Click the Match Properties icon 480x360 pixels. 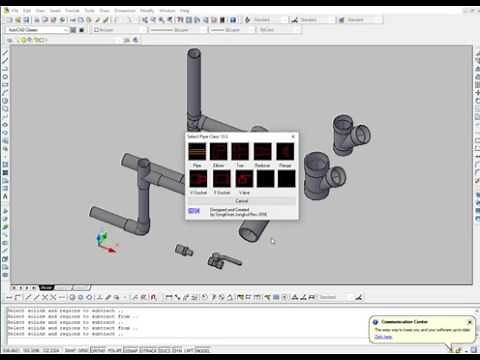(x=97, y=20)
